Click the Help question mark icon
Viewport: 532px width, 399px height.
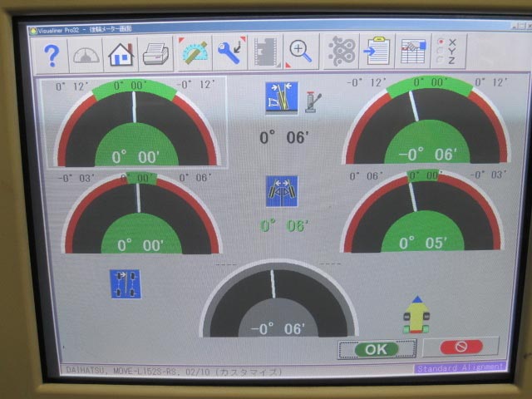click(52, 55)
